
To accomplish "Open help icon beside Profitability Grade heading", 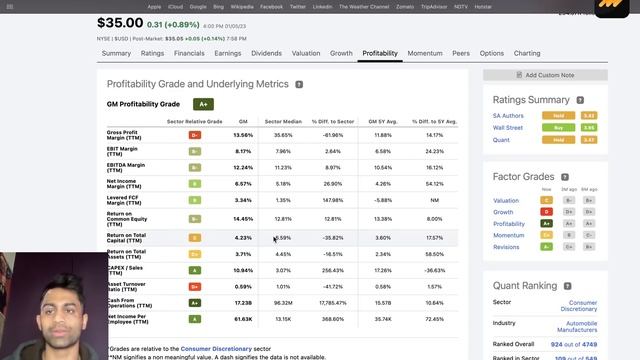I will [x=299, y=84].
